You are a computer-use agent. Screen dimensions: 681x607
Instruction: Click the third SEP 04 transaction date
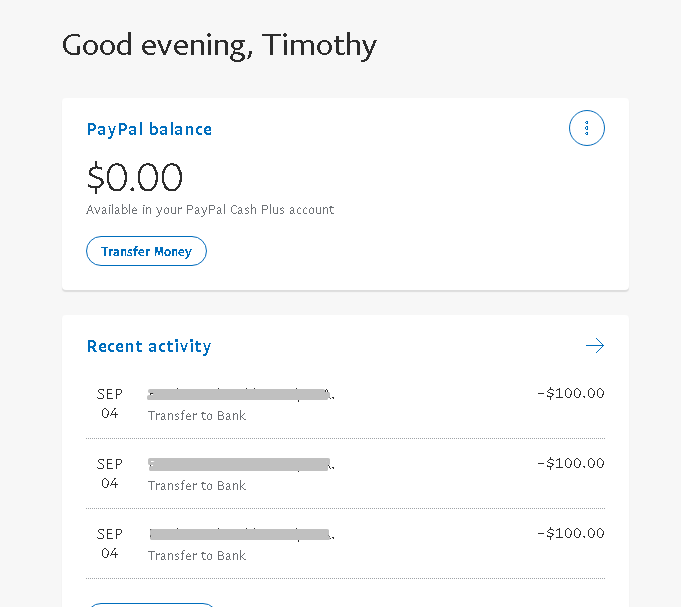coord(110,543)
